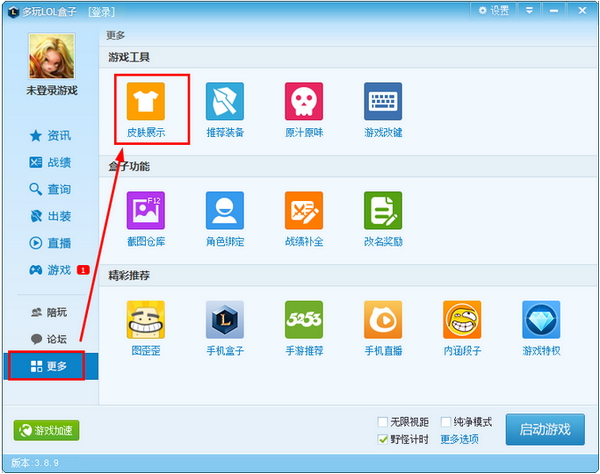
Task: Open the 更多选项 more options link
Action: tap(459, 439)
